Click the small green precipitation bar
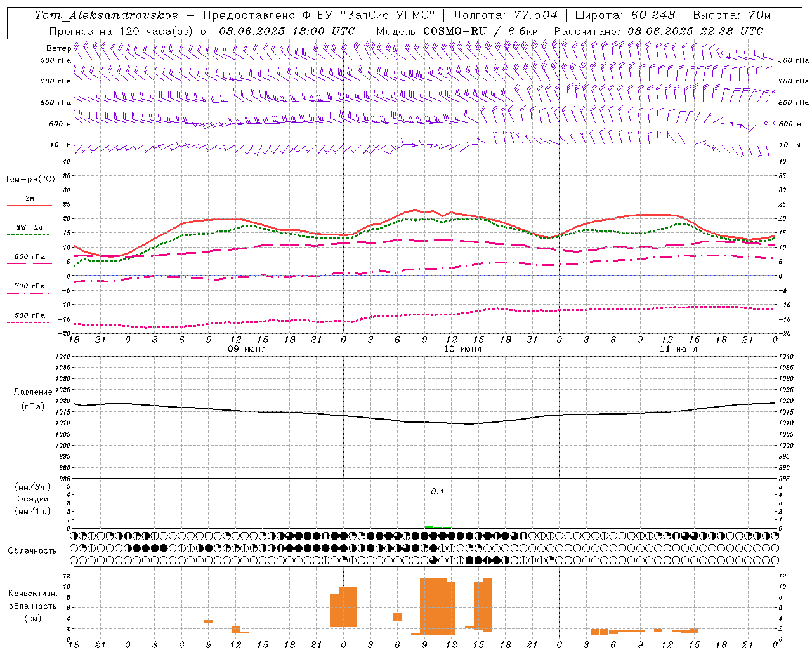The image size is (812, 650). (x=429, y=527)
